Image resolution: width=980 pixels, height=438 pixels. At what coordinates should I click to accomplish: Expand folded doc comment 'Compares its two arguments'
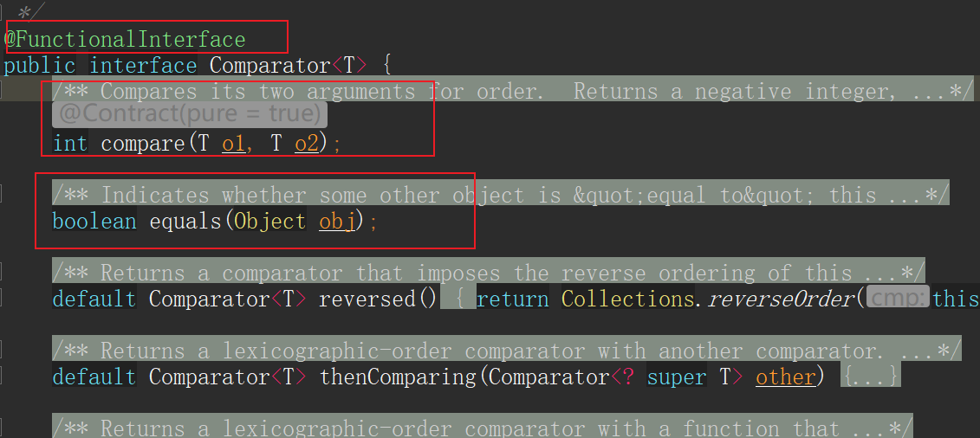pyautogui.click(x=512, y=91)
